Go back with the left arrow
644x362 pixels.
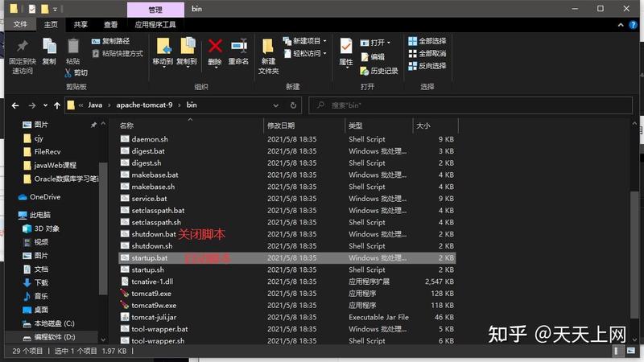15,105
